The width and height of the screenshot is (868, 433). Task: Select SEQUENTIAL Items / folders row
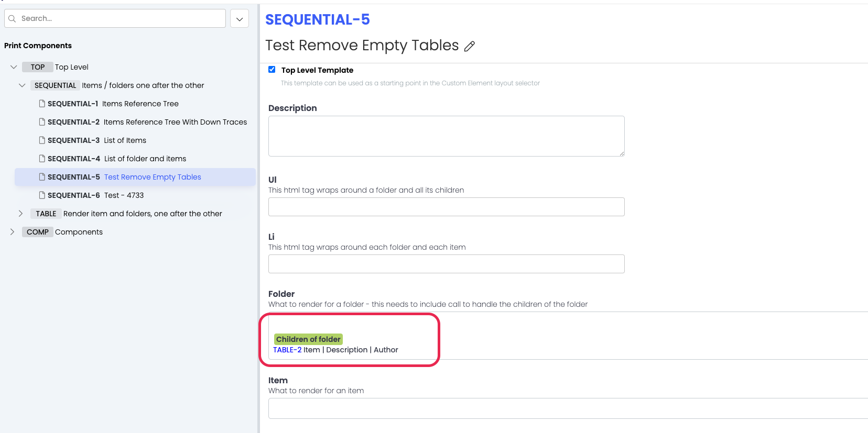(117, 85)
